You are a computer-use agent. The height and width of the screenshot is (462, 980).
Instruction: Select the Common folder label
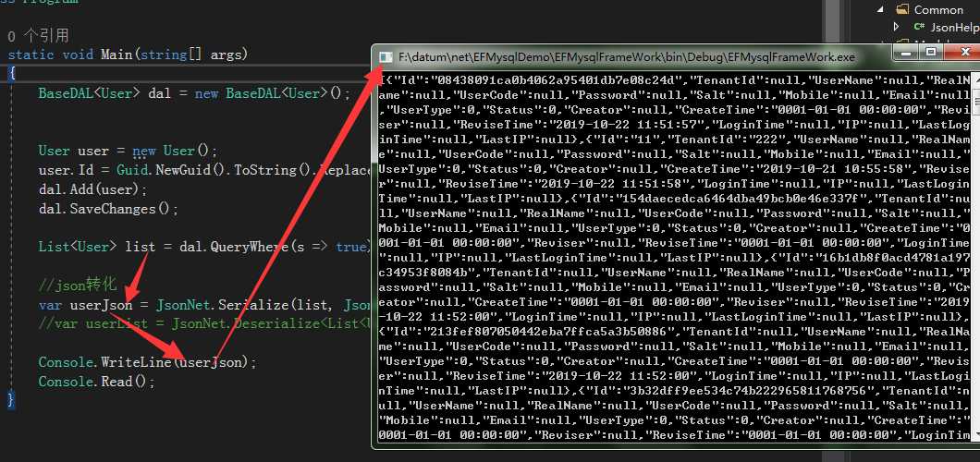[938, 10]
